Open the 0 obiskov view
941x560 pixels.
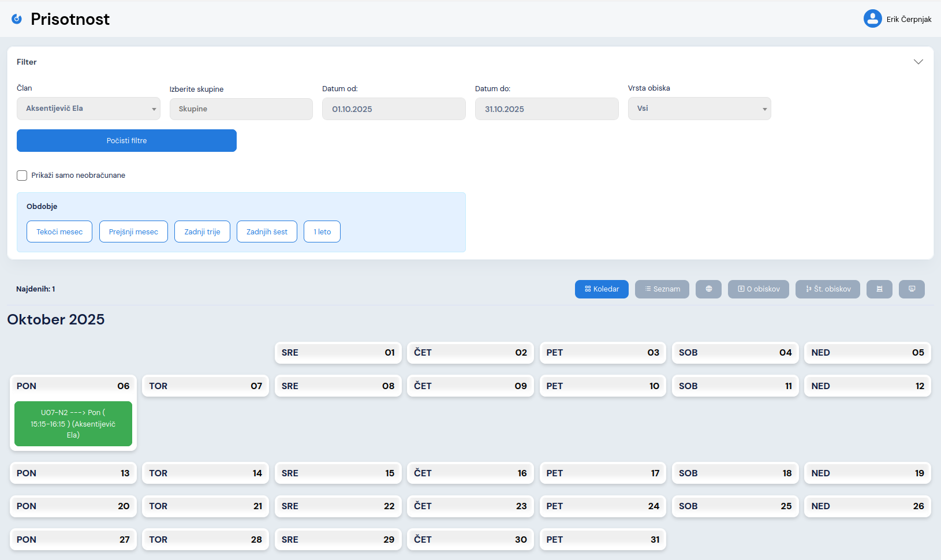tap(758, 289)
